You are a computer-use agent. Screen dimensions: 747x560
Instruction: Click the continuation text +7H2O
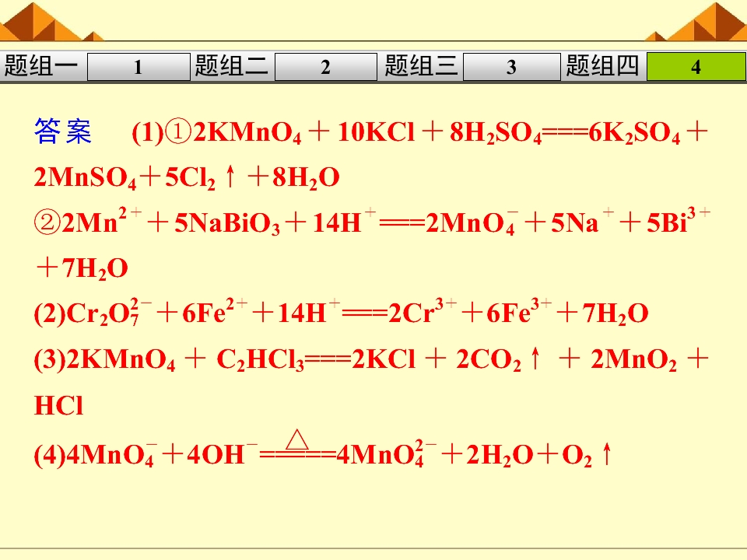82,268
